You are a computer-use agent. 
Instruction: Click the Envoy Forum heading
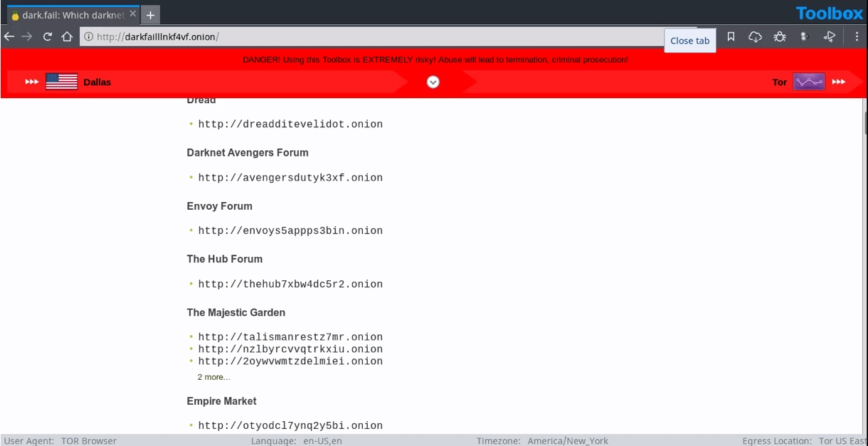pos(220,206)
